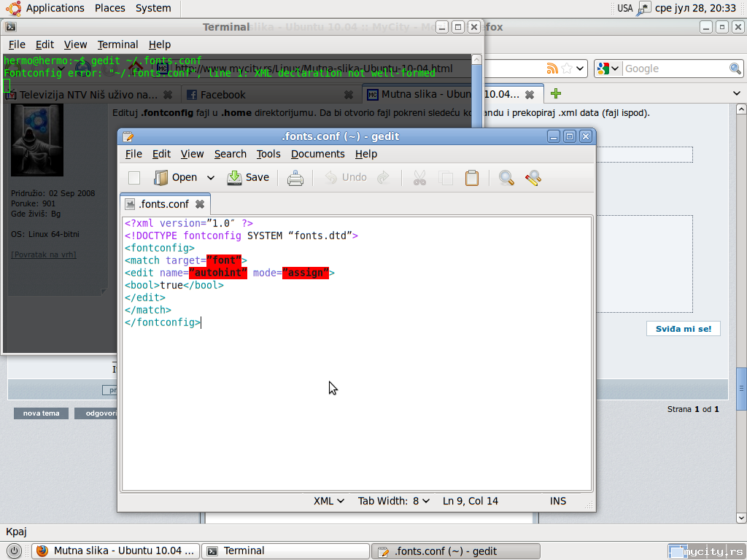Click the Ln 9, Col 14 status text
747x560 pixels.
pos(471,501)
